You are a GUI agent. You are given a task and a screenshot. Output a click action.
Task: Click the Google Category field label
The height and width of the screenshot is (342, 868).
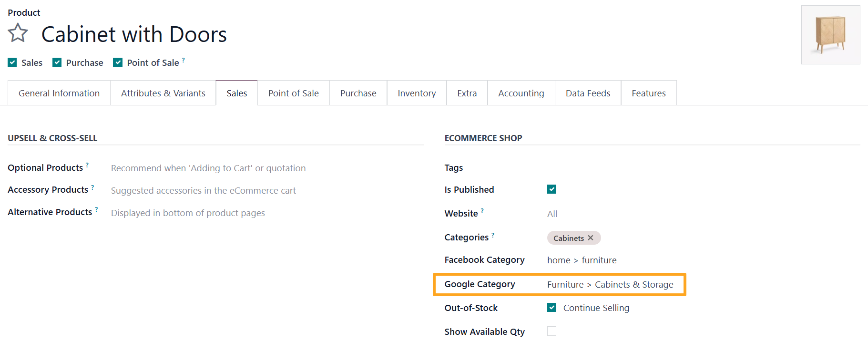tap(480, 284)
